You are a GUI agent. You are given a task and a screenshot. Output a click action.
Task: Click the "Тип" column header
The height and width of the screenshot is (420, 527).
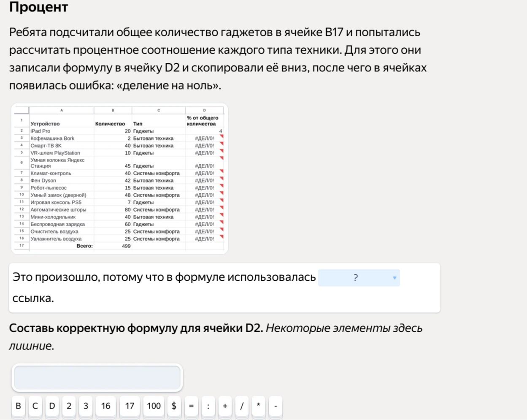[x=138, y=124]
